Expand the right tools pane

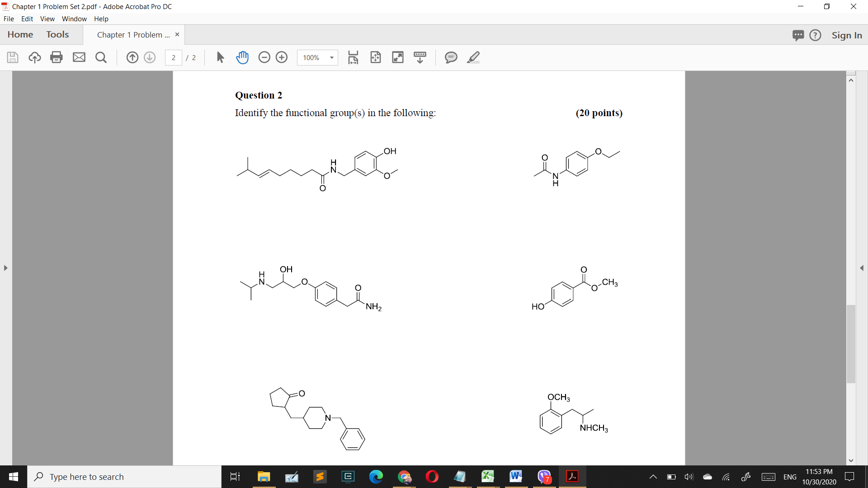click(x=863, y=268)
